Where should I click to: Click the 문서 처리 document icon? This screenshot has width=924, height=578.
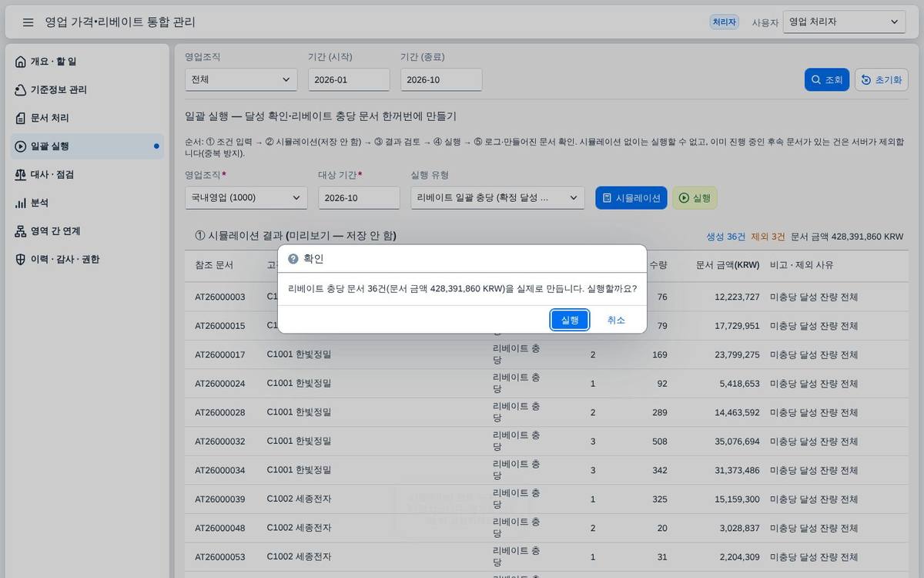tap(21, 118)
